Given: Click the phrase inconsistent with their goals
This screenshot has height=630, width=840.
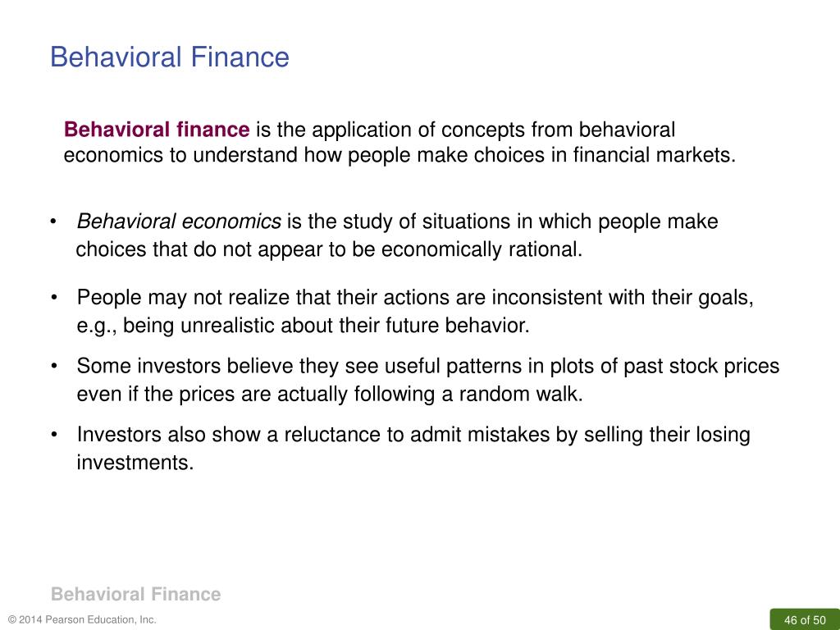Looking at the screenshot, I should pyautogui.click(x=623, y=298).
